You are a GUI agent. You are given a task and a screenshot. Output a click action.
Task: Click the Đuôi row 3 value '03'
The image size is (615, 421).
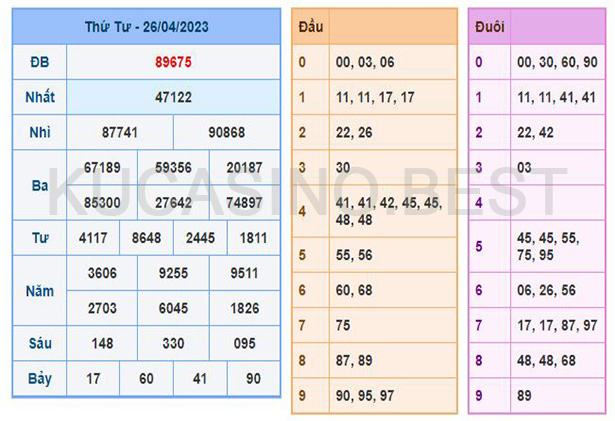(524, 168)
